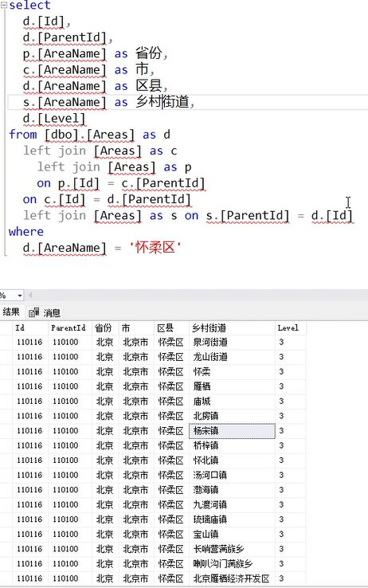Select the 泉河街道 result cell

[x=232, y=342]
